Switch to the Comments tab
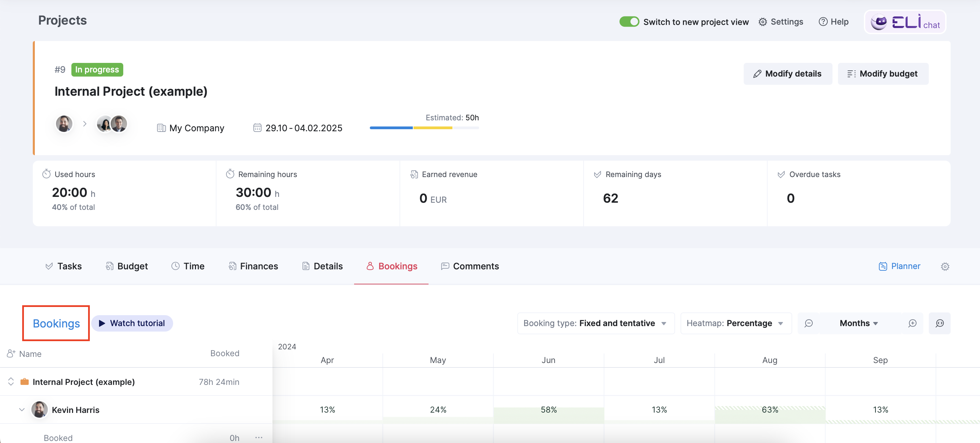Image resolution: width=980 pixels, height=443 pixels. tap(470, 266)
